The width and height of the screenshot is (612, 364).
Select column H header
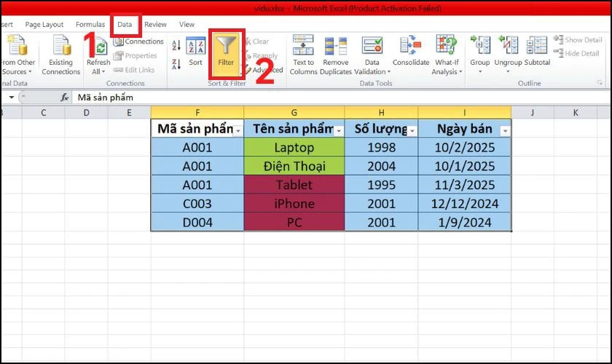pyautogui.click(x=381, y=113)
